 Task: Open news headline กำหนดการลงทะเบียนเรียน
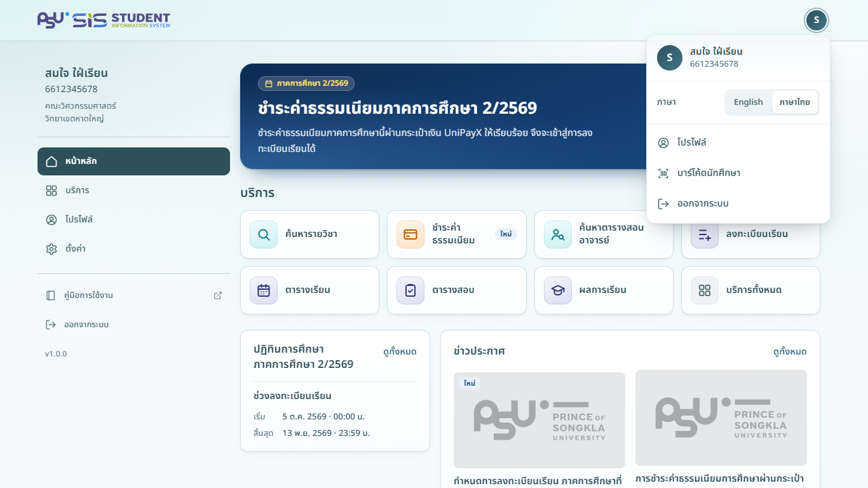point(538,481)
